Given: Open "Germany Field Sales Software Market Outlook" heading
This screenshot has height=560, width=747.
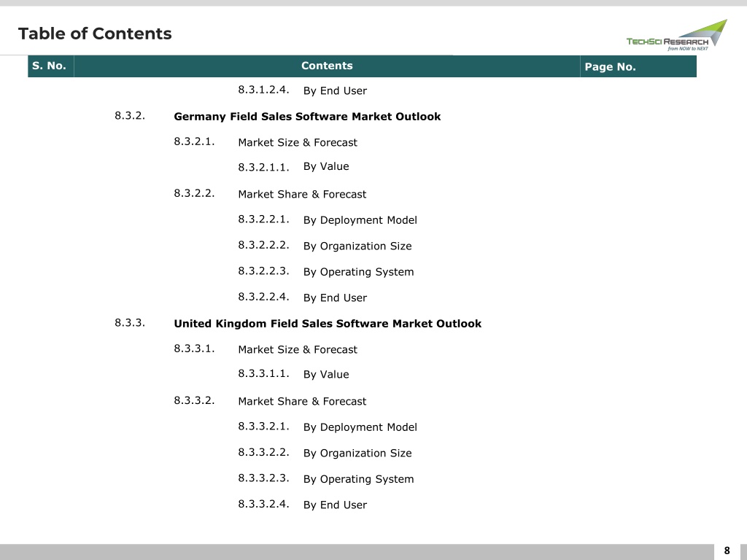Looking at the screenshot, I should [x=307, y=117].
